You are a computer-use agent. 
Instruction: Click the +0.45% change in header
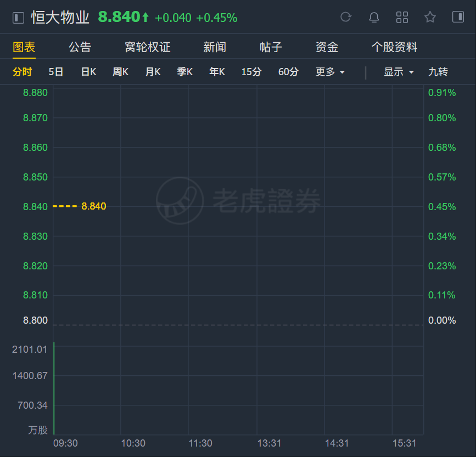[217, 18]
